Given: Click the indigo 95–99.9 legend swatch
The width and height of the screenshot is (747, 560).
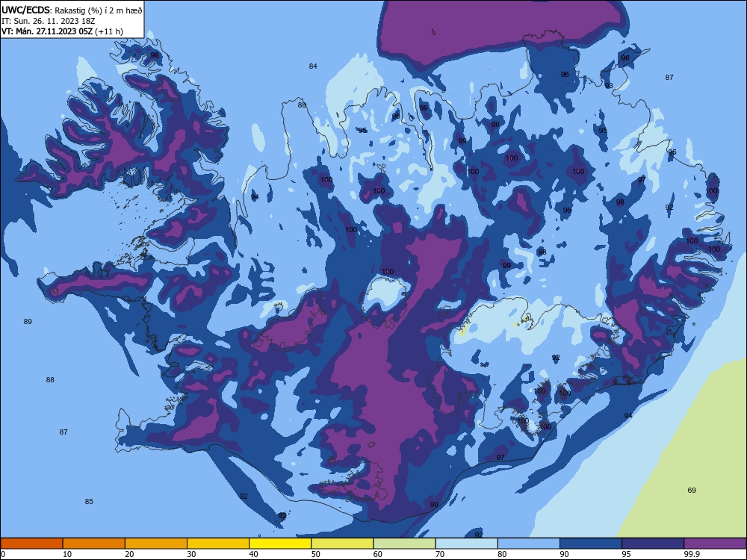Looking at the screenshot, I should (x=653, y=544).
